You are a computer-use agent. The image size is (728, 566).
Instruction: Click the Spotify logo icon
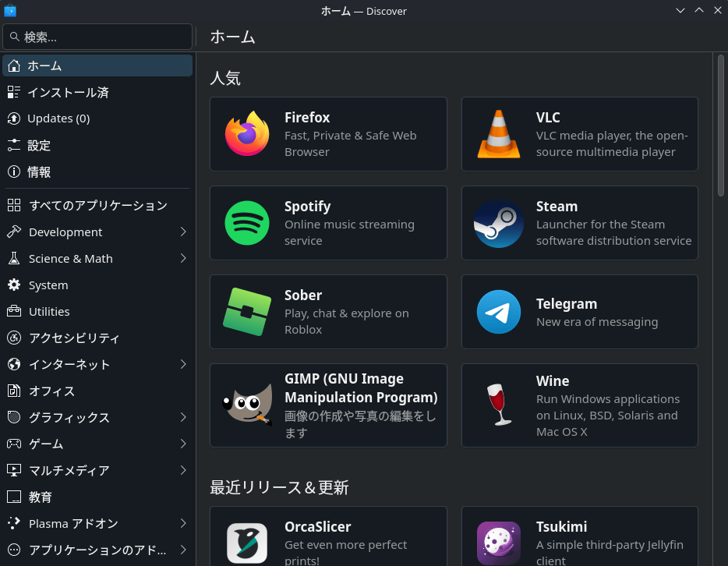(x=247, y=223)
